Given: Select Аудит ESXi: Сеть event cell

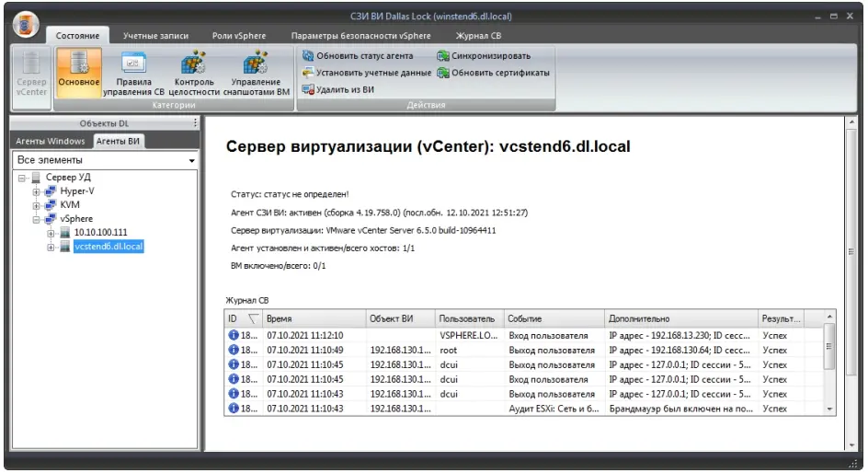Looking at the screenshot, I should (x=554, y=409).
